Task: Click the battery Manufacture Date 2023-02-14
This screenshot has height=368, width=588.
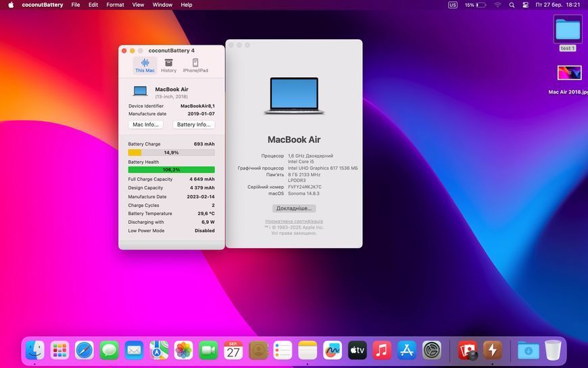Action: (x=201, y=197)
